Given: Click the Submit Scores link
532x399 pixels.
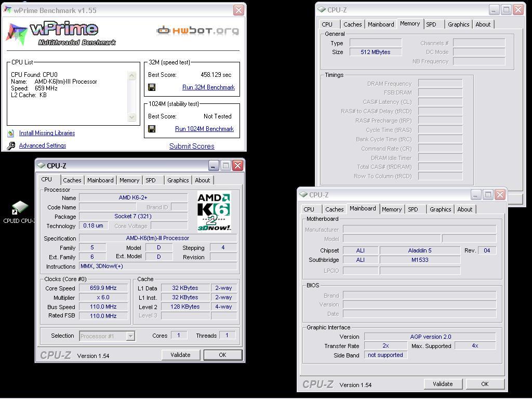Looking at the screenshot, I should (192, 146).
